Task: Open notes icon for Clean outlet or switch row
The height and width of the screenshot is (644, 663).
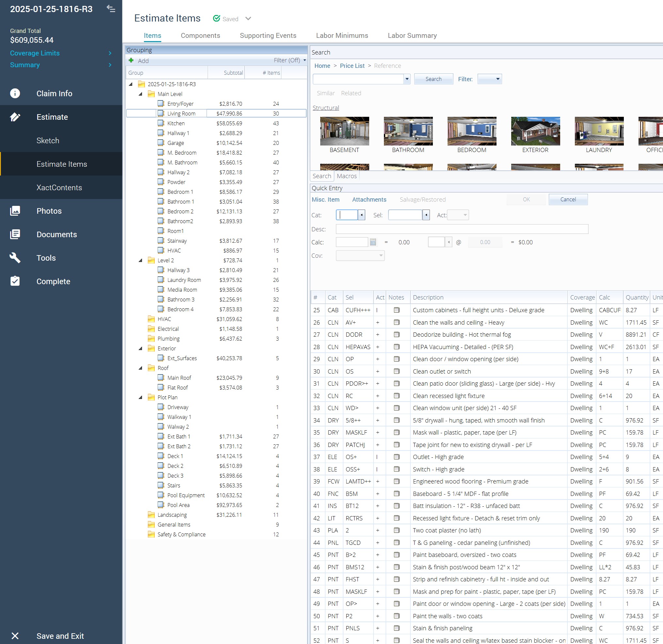Action: tap(397, 371)
